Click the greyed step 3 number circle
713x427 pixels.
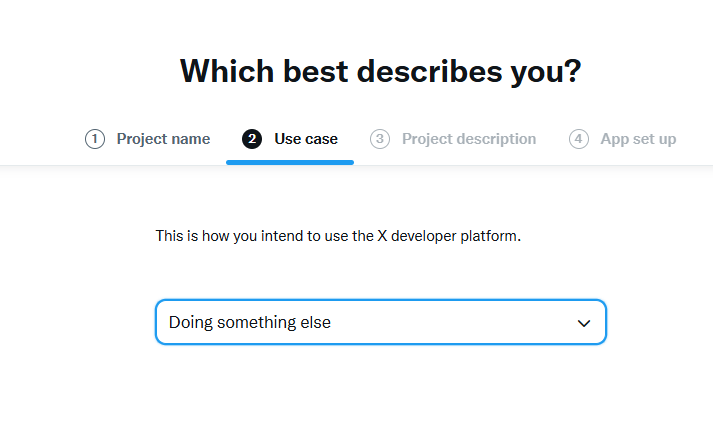coord(380,139)
